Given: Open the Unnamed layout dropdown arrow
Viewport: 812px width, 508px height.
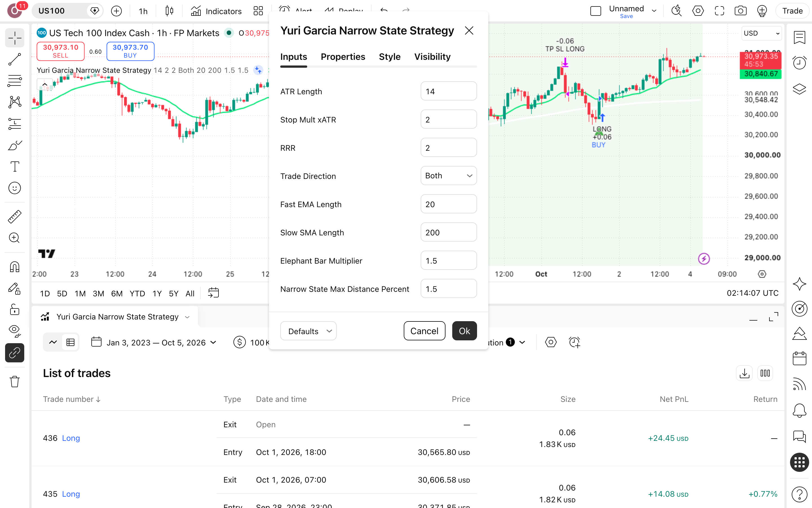Looking at the screenshot, I should click(x=654, y=11).
